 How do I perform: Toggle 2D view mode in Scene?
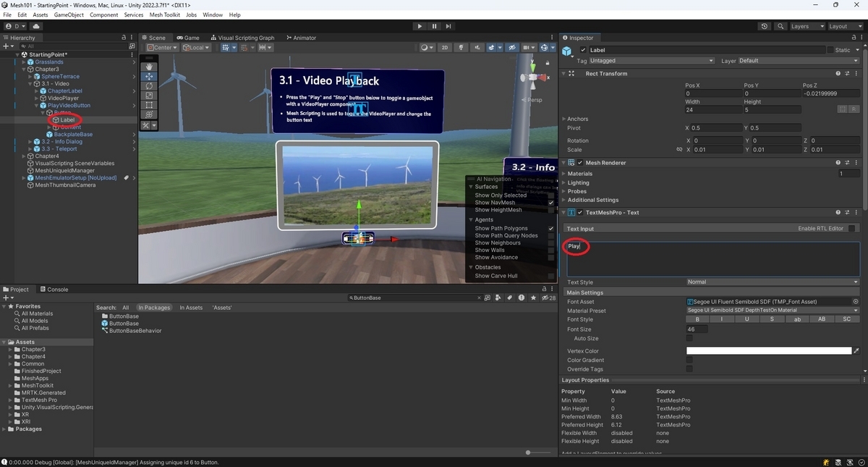tap(445, 48)
